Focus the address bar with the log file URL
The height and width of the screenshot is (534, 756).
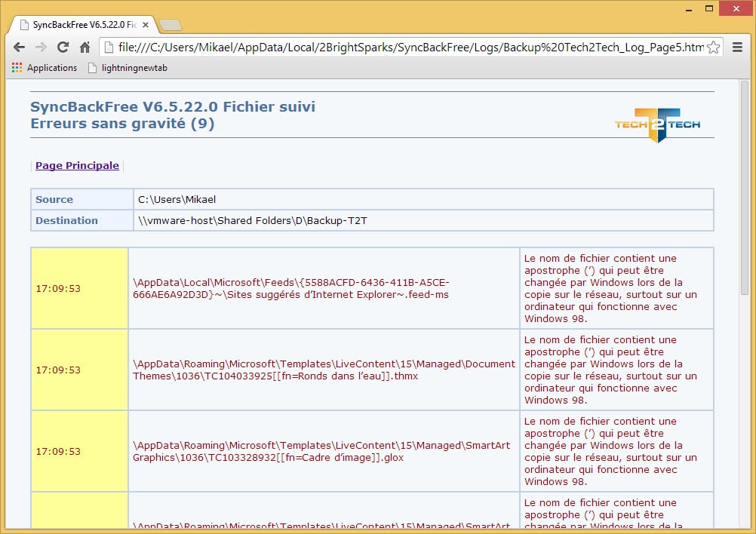(x=410, y=48)
